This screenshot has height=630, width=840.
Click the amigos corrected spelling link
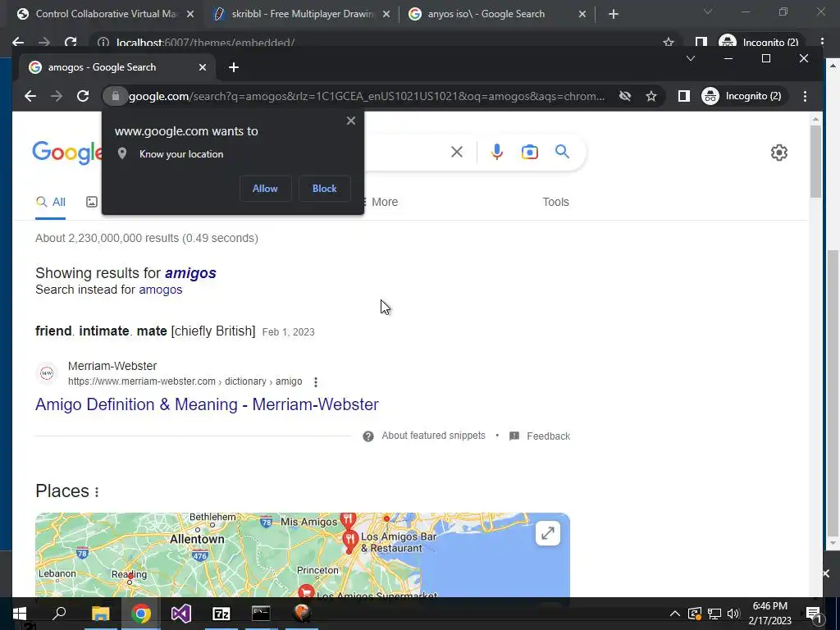coord(190,273)
